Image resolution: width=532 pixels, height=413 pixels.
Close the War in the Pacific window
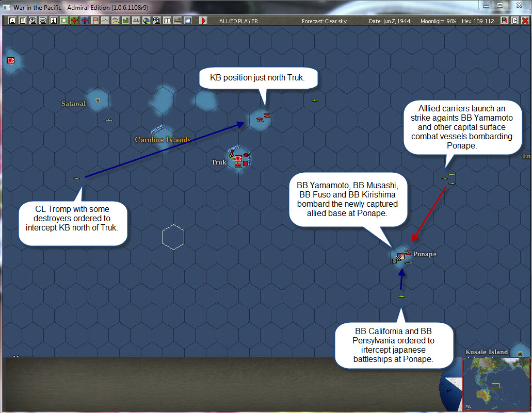point(519,6)
